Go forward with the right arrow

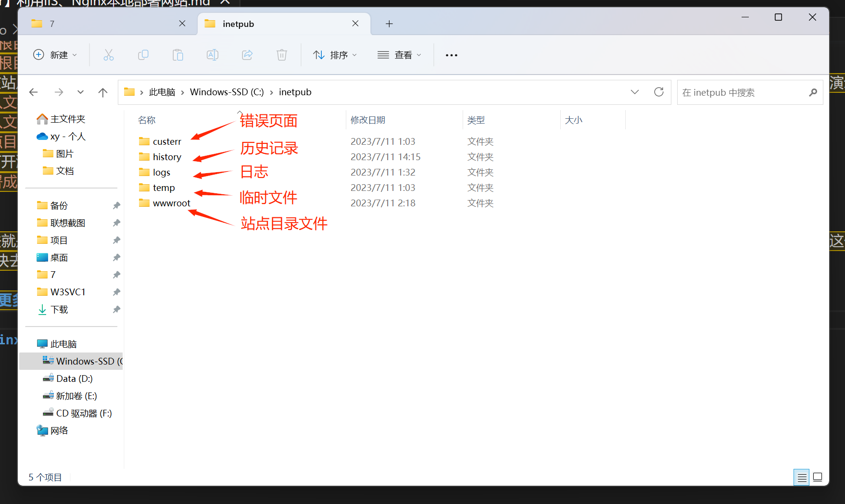coord(59,92)
